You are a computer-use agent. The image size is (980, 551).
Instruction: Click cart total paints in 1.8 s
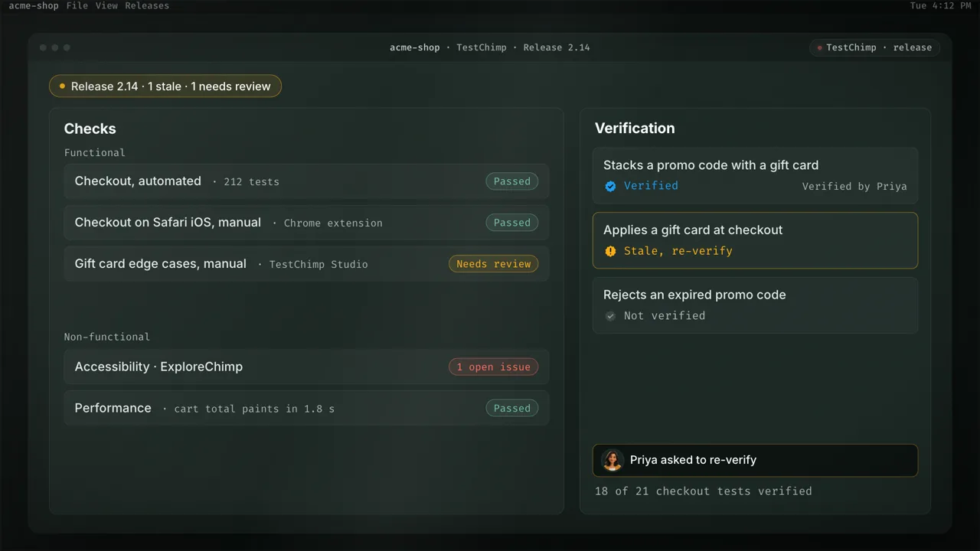click(x=254, y=409)
